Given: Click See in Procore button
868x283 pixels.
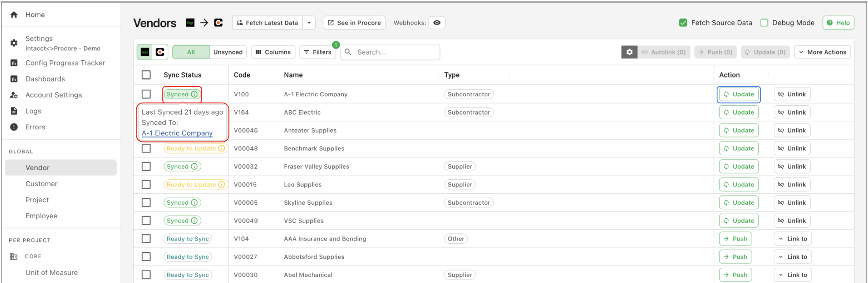Looking at the screenshot, I should 355,23.
